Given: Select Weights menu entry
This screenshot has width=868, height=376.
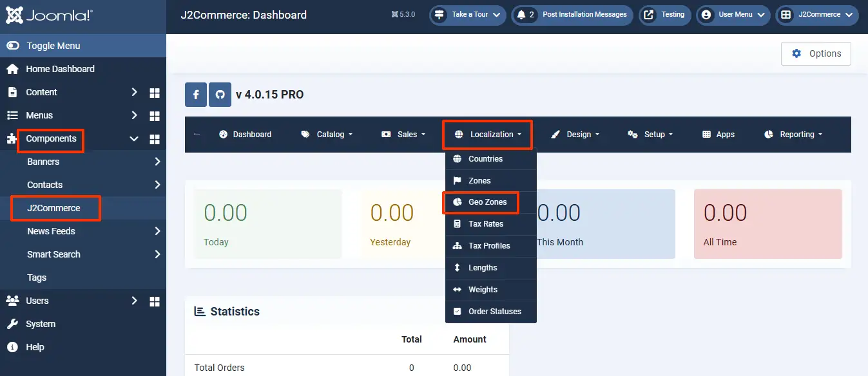Looking at the screenshot, I should coord(491,290).
